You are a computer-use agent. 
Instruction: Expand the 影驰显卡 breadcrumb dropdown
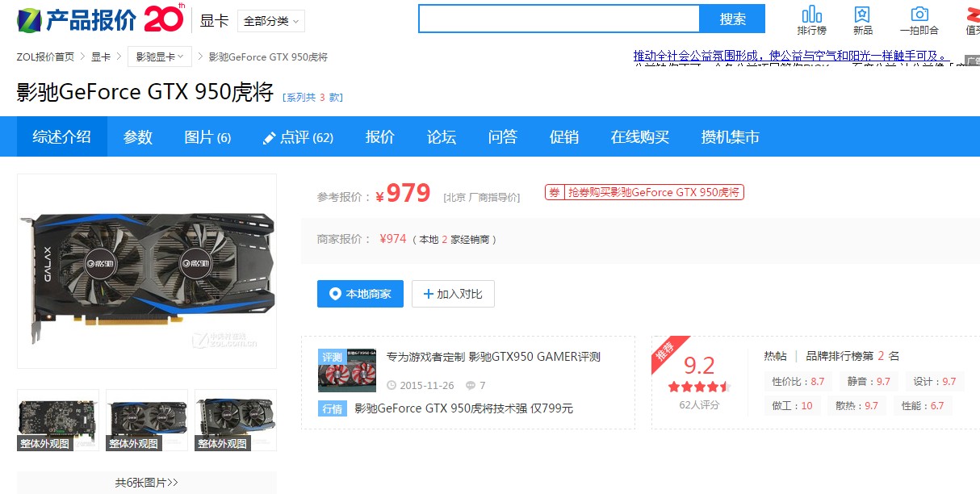159,57
